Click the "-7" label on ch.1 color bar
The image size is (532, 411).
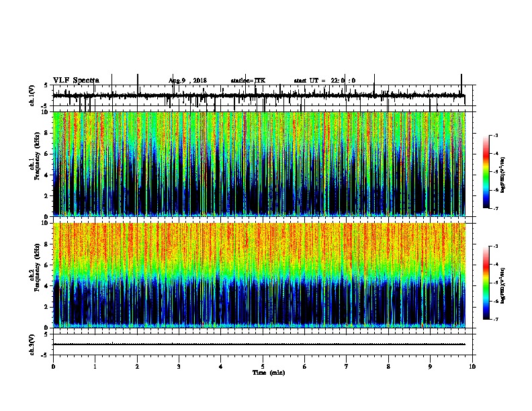coord(495,208)
